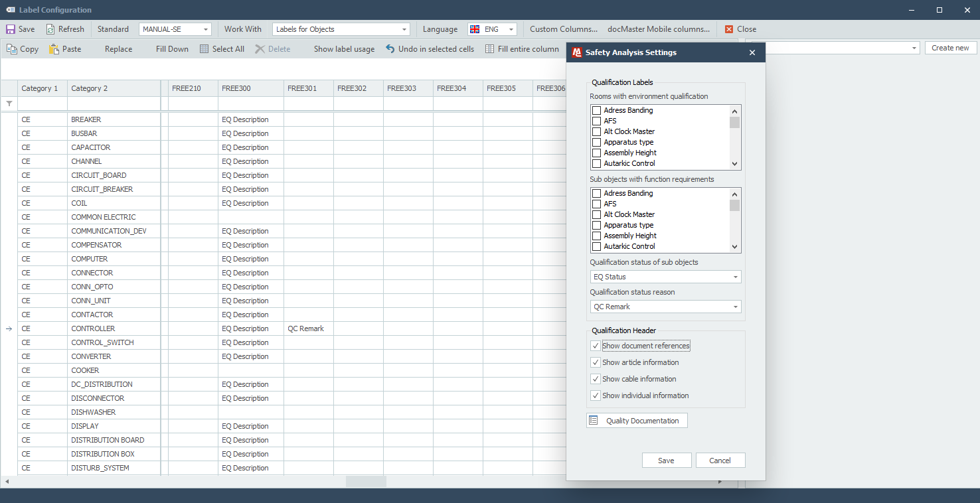This screenshot has height=503, width=980.
Task: Click the Save floppy disk icon in toolbar
Action: coord(11,29)
